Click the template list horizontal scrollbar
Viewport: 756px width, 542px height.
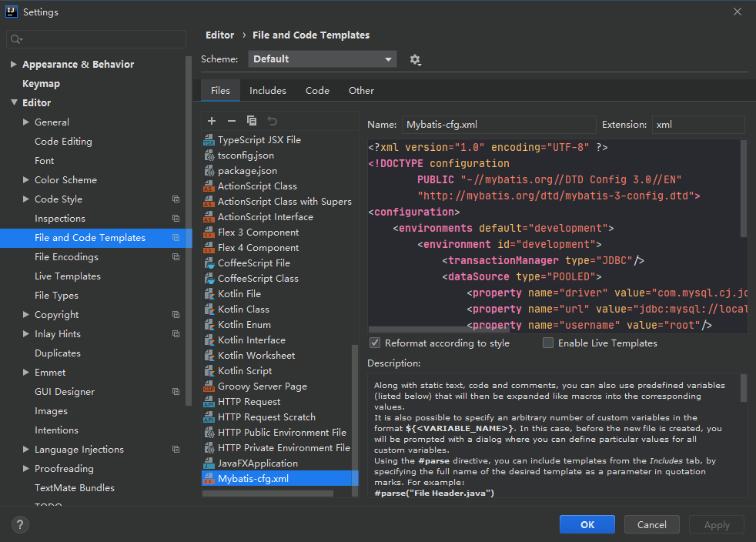click(268, 493)
